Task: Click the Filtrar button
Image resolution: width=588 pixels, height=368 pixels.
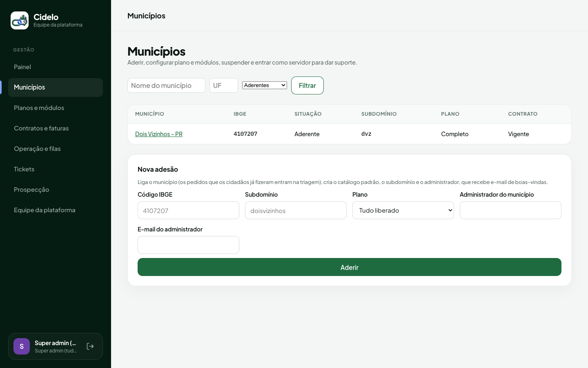Action: tap(307, 85)
